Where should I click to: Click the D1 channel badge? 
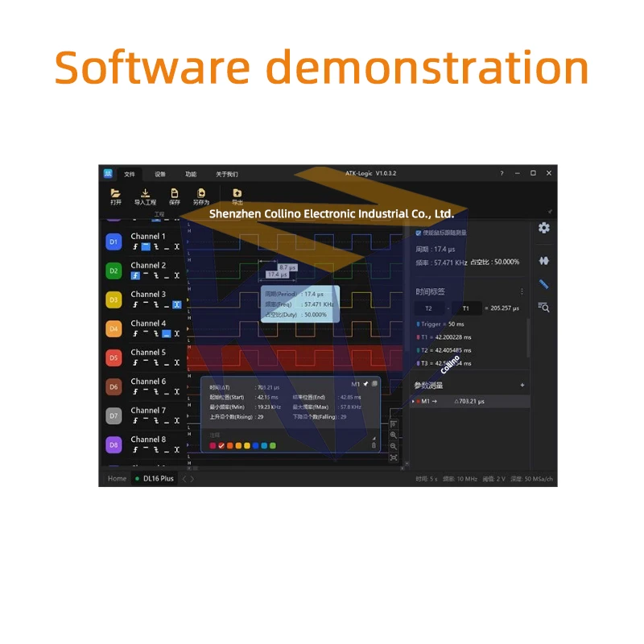click(114, 242)
